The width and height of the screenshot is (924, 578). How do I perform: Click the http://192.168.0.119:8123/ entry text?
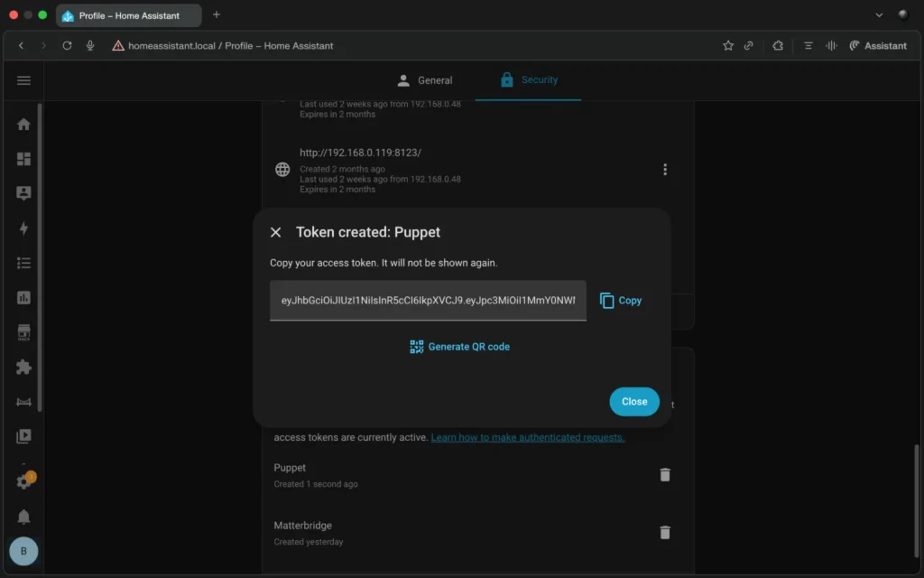point(360,153)
